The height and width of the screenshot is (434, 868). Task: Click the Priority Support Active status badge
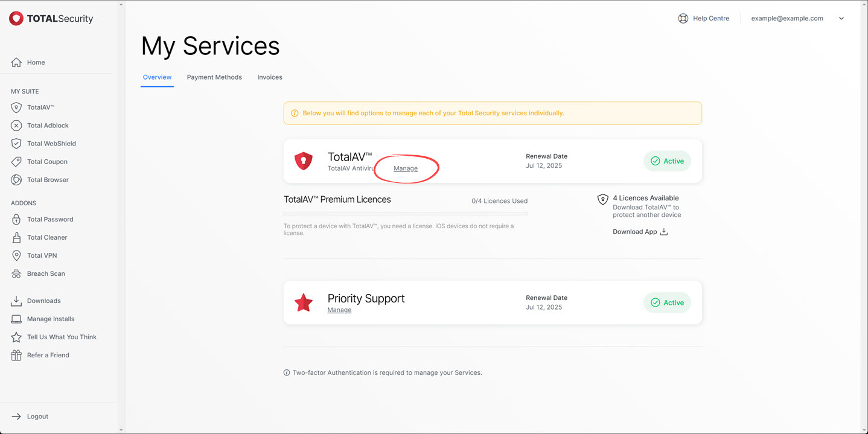pyautogui.click(x=667, y=302)
